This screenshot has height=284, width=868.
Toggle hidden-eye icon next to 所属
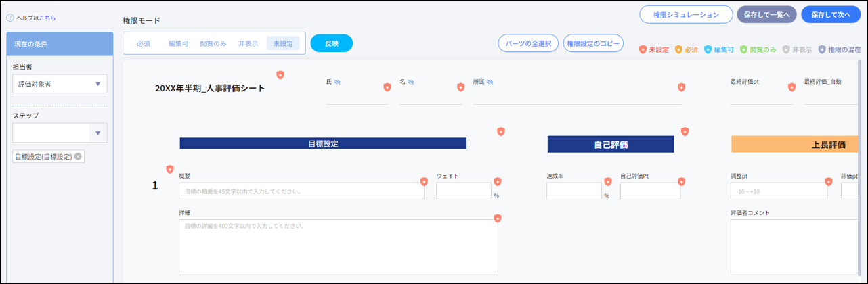click(x=490, y=81)
